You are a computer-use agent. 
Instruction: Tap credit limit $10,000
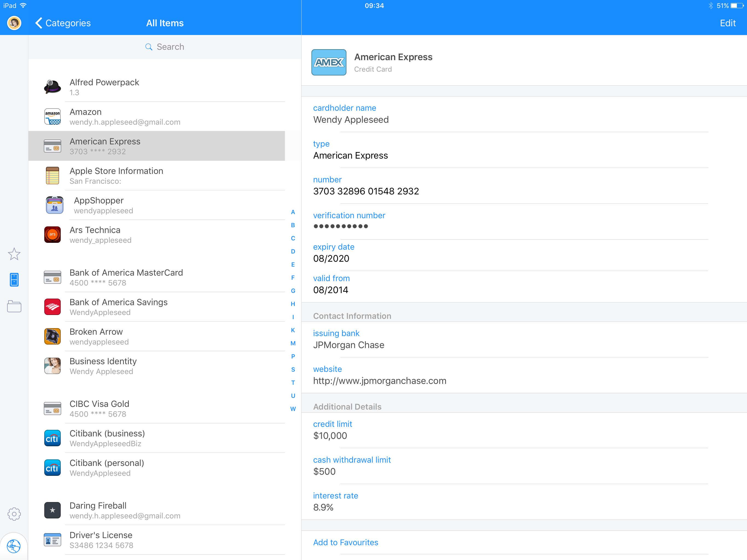coord(330,436)
